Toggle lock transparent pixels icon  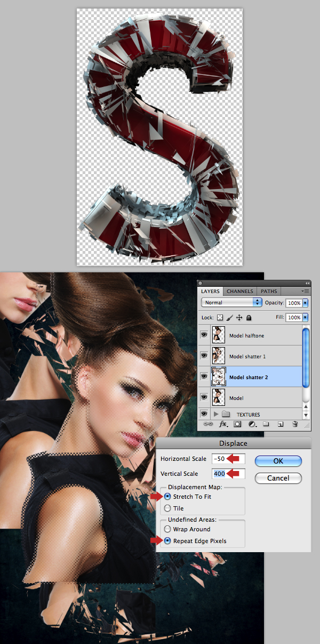pyautogui.click(x=219, y=317)
